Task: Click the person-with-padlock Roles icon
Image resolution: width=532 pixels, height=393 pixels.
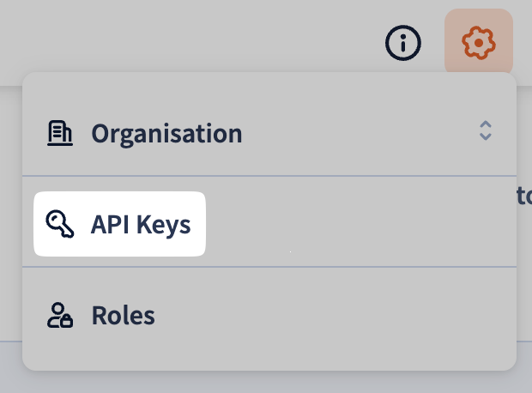Action: [x=60, y=315]
